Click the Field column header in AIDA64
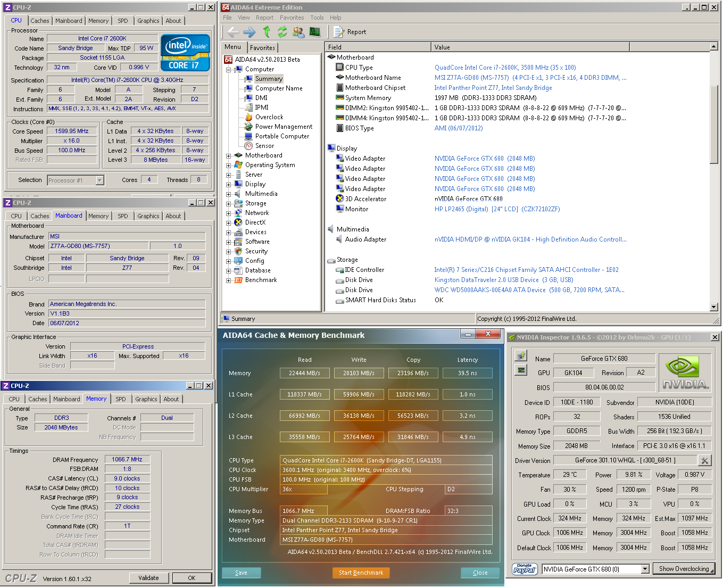Viewport: 723px width, 588px height. tap(378, 47)
